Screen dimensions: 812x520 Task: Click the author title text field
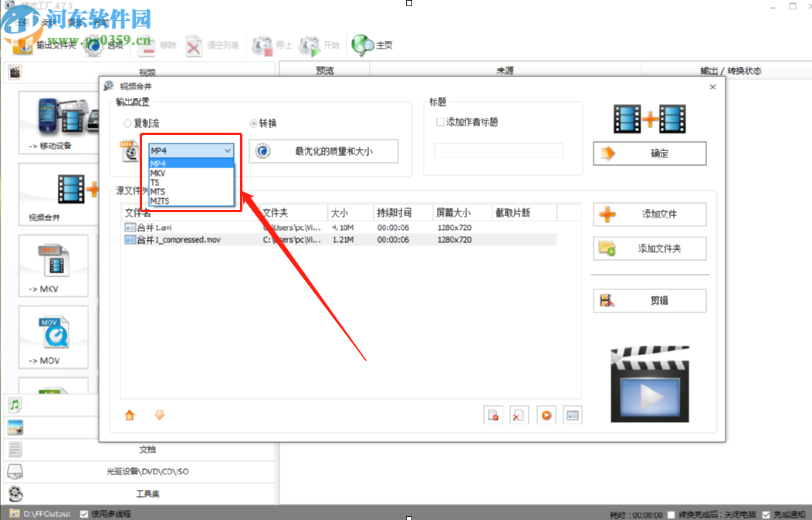point(498,150)
